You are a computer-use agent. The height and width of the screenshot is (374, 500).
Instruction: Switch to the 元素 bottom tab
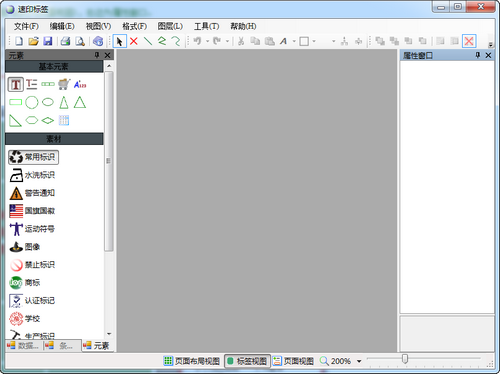(97, 346)
